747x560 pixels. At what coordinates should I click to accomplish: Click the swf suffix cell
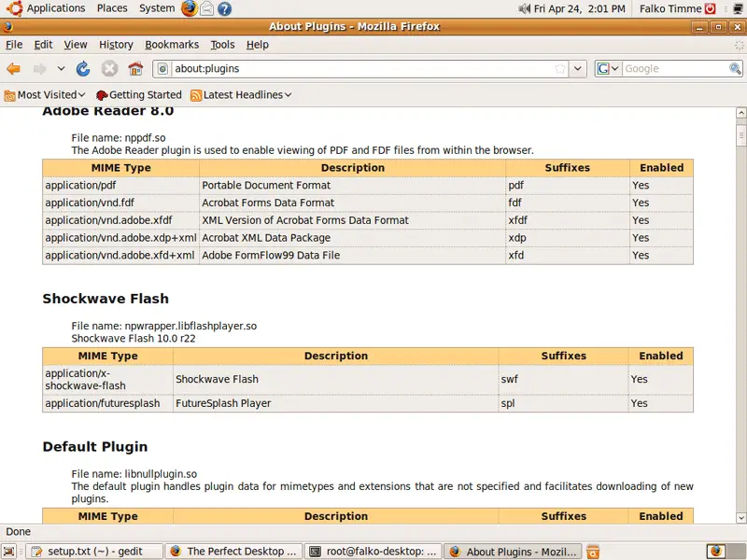pos(563,380)
